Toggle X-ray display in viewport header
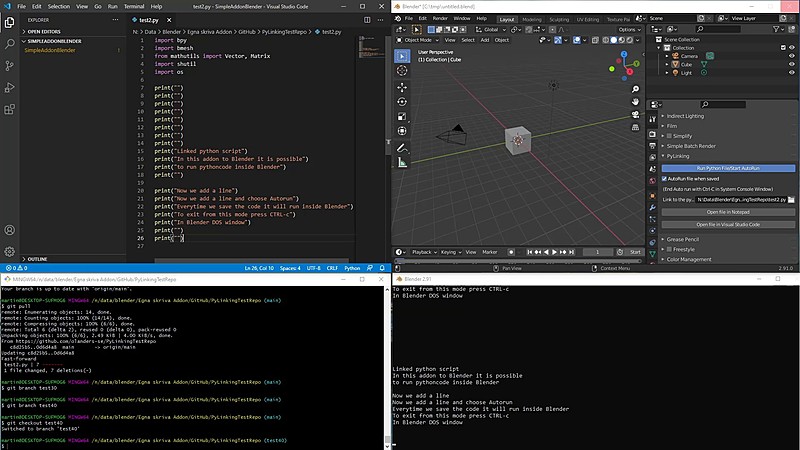This screenshot has height=450, width=800. coord(595,40)
